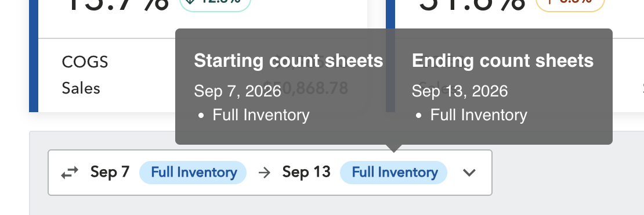This screenshot has height=215, width=644.
Task: Click the Full Inventory badge next to Sep 7
Action: (194, 172)
